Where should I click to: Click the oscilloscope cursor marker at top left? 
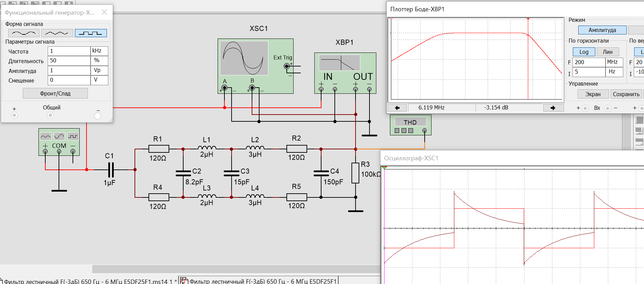(384, 168)
